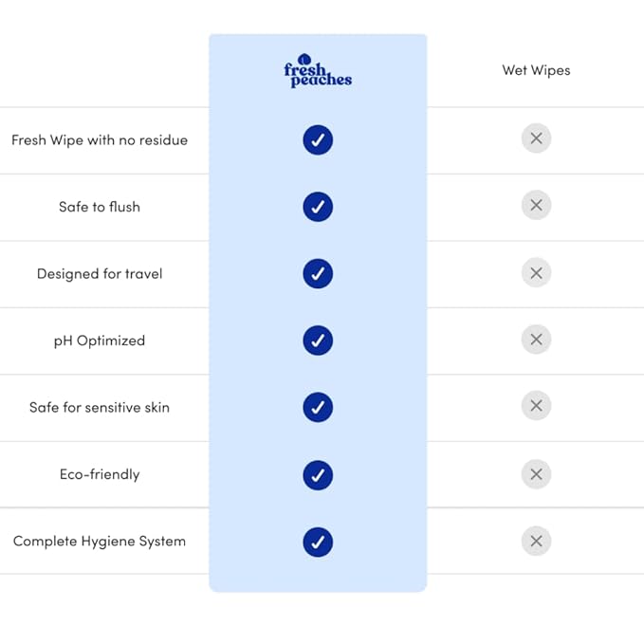644x644 pixels.
Task: Click the Complete Hygiene System label
Action: point(100,542)
